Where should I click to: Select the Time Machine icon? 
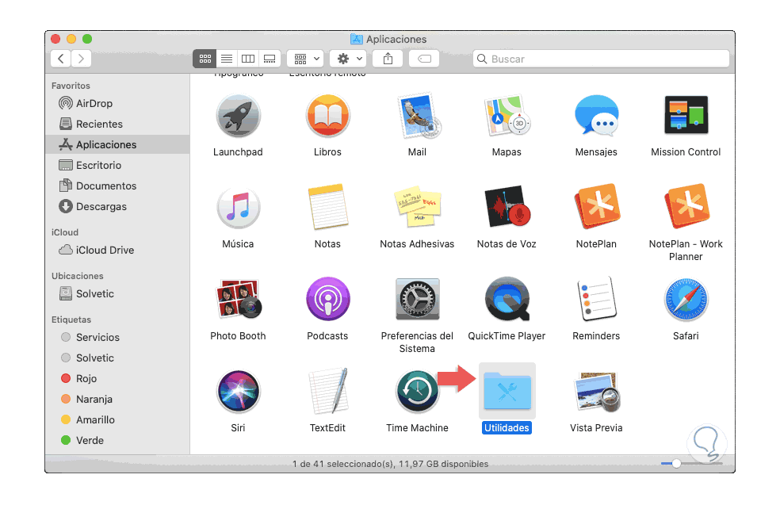[x=418, y=392]
